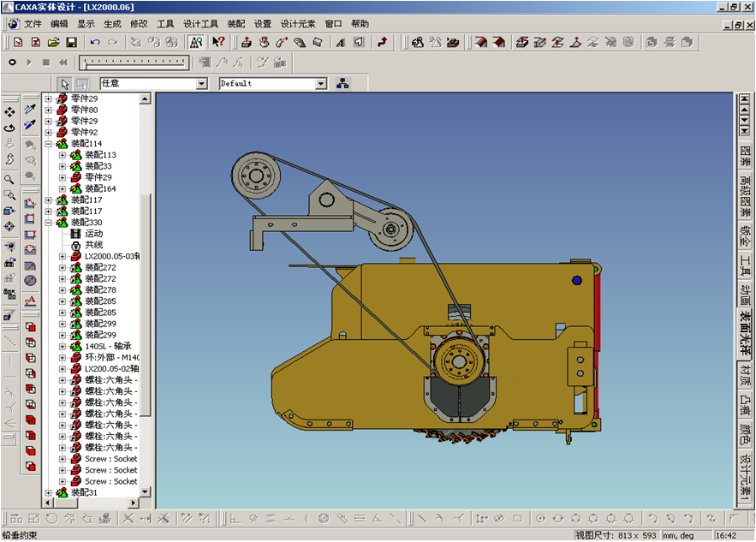Click the Save icon in toolbar
Image resolution: width=756 pixels, height=542 pixels.
[71, 42]
